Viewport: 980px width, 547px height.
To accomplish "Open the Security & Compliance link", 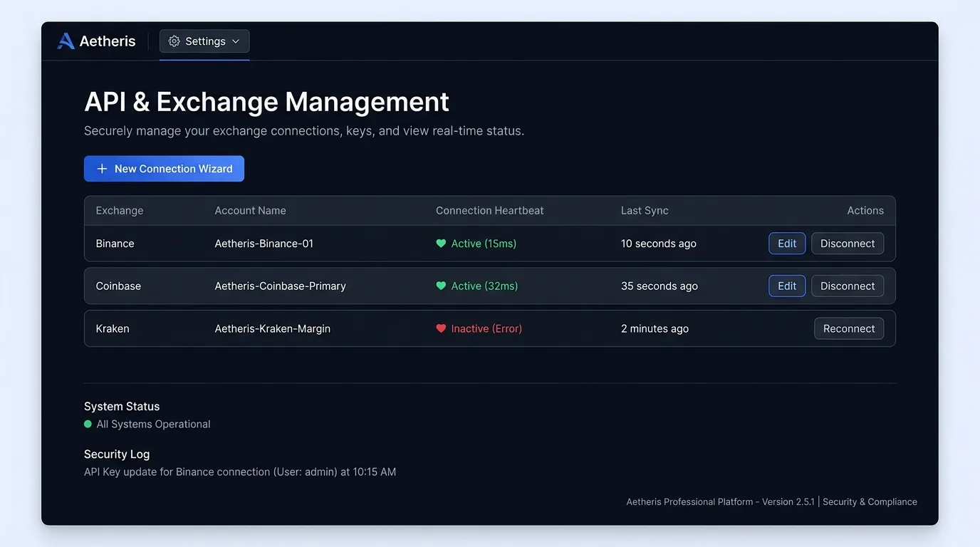I will 870,502.
